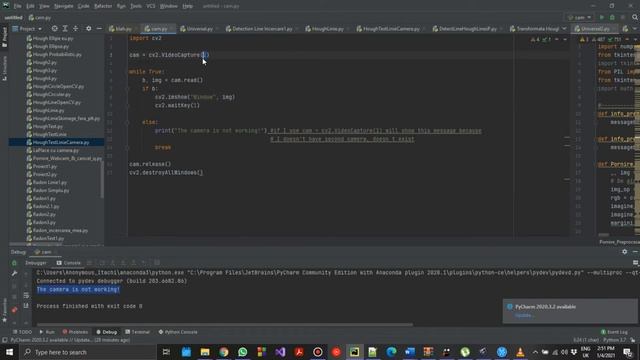Click the Windows search box

coord(88,352)
